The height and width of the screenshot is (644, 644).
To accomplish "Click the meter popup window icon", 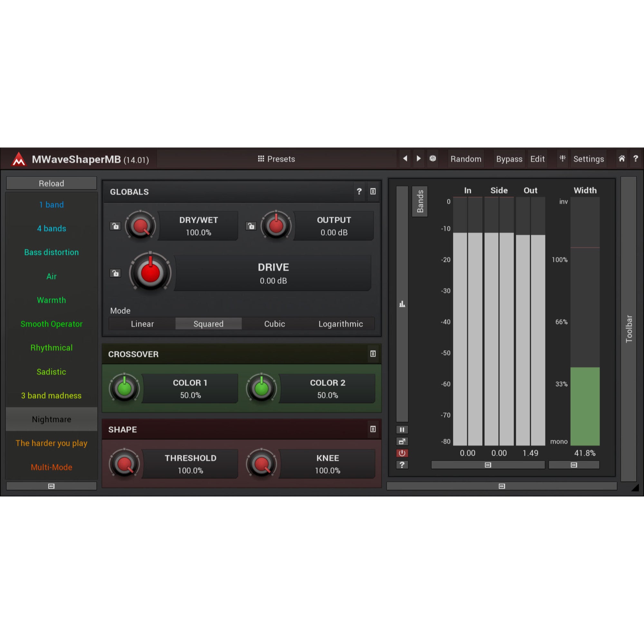I will click(402, 441).
